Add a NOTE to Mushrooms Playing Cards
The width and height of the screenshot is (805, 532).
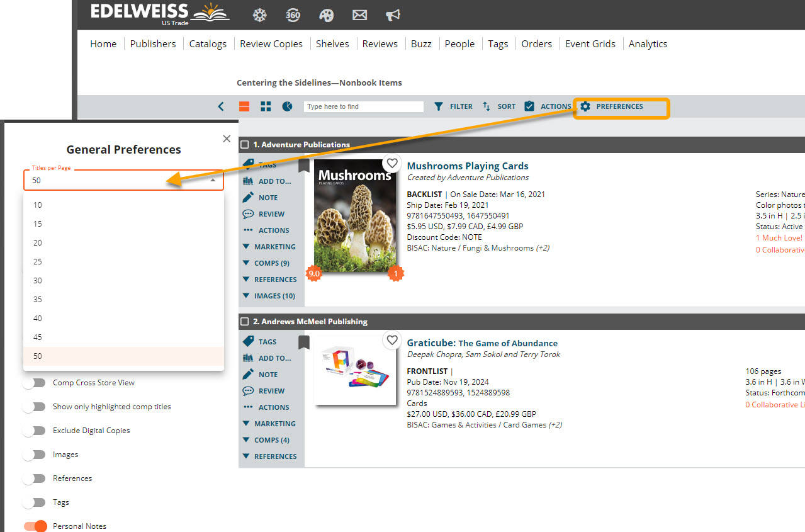click(x=260, y=198)
